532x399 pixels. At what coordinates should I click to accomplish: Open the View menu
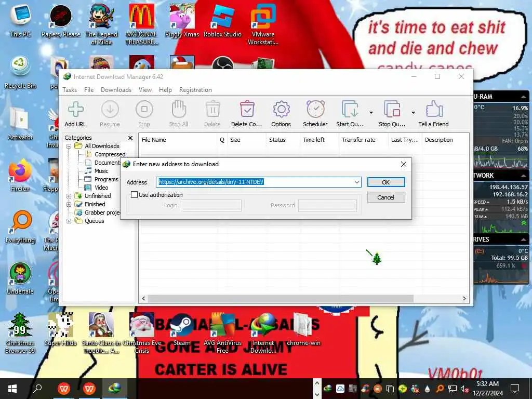(145, 90)
